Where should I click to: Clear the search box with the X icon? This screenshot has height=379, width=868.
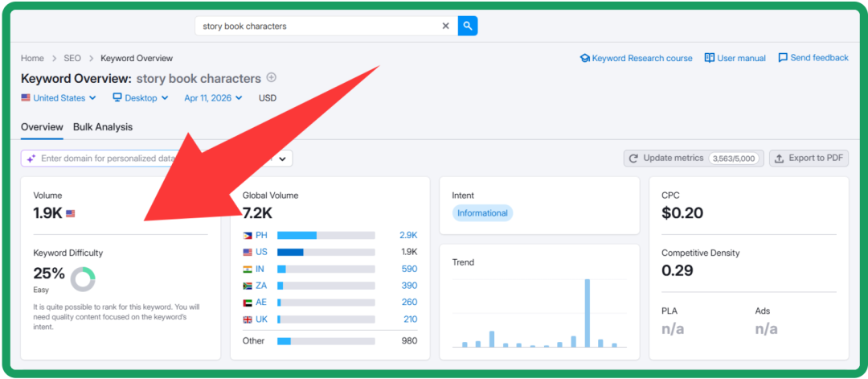click(x=445, y=26)
